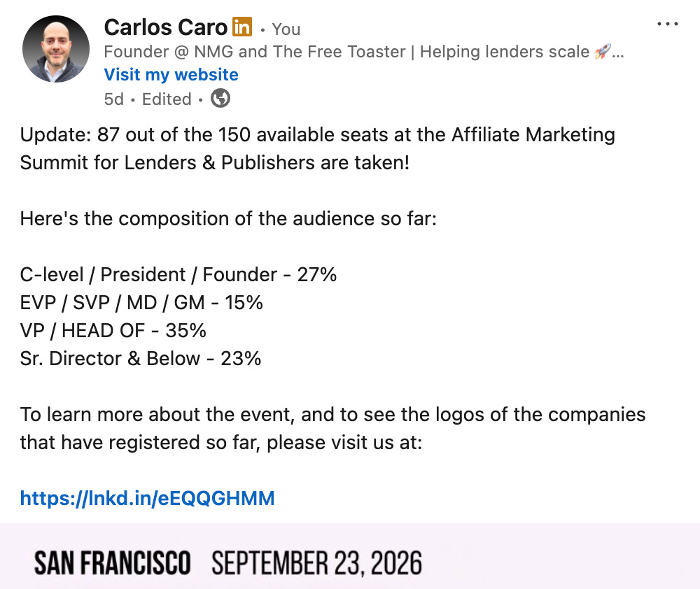Click the 'You' label beside the name
The width and height of the screenshot is (700, 589).
tap(286, 29)
